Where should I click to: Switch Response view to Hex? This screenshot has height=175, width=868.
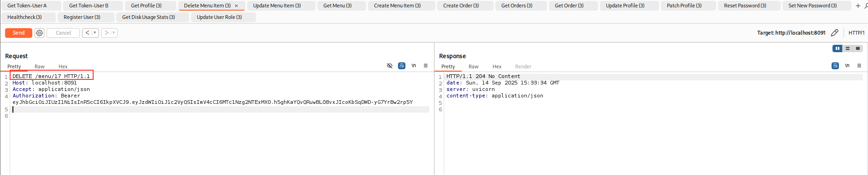pyautogui.click(x=497, y=66)
